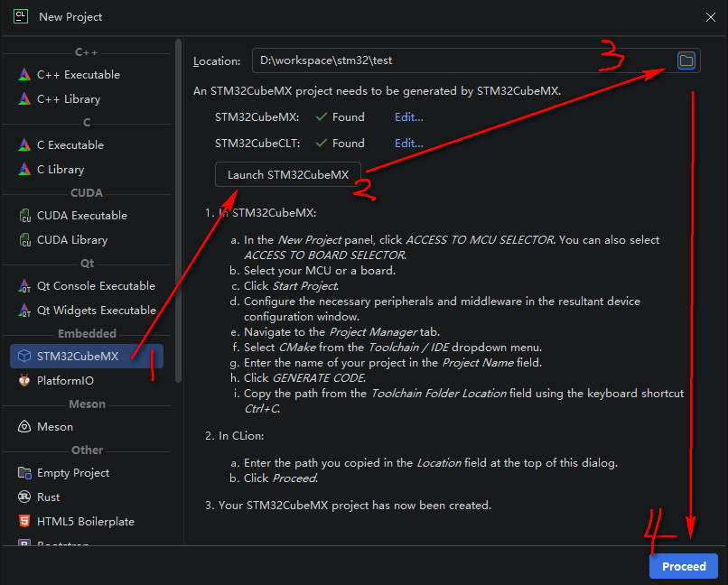
Task: Select CUDA Library project type
Action: point(87,240)
